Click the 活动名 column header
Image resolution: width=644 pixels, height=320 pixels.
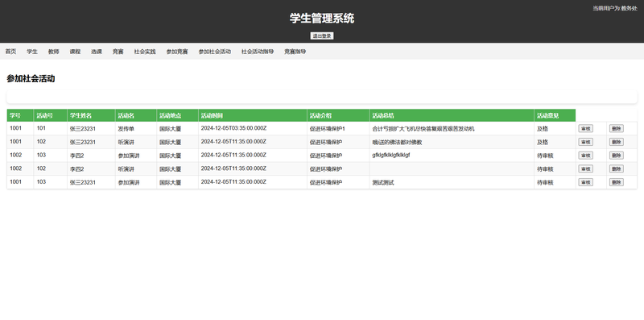[136, 115]
